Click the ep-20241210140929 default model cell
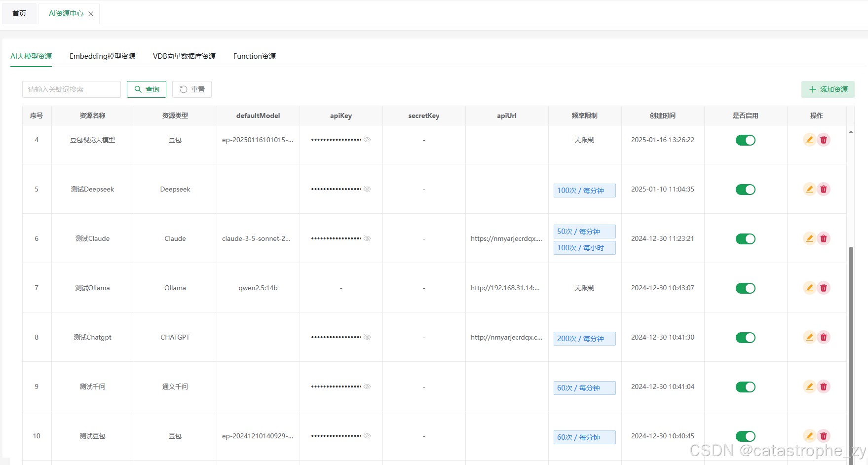This screenshot has height=465, width=868. pyautogui.click(x=258, y=436)
